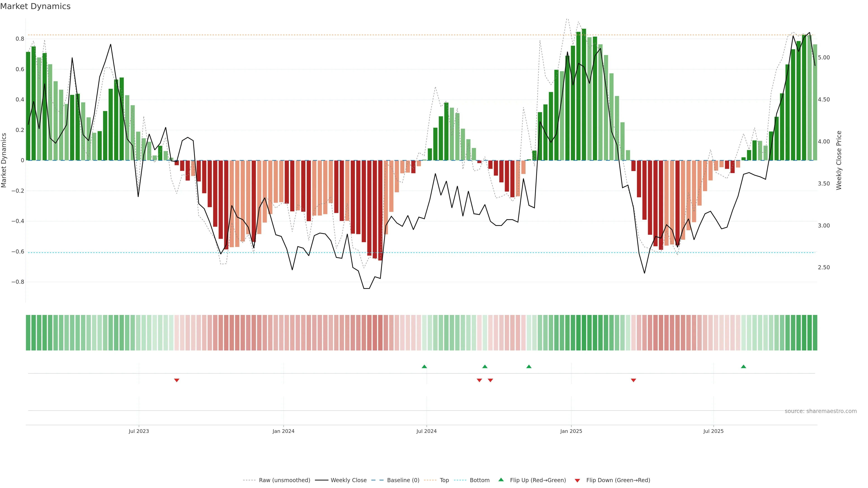Click the Flip Up triangle just before Jan 2025
Screen dimensions: 868x488
click(529, 366)
